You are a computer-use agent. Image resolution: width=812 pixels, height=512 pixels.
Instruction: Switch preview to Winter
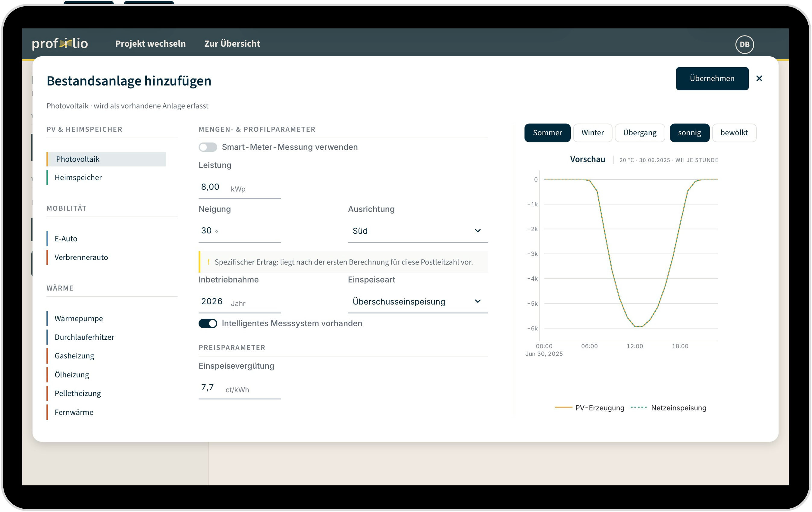tap(592, 133)
